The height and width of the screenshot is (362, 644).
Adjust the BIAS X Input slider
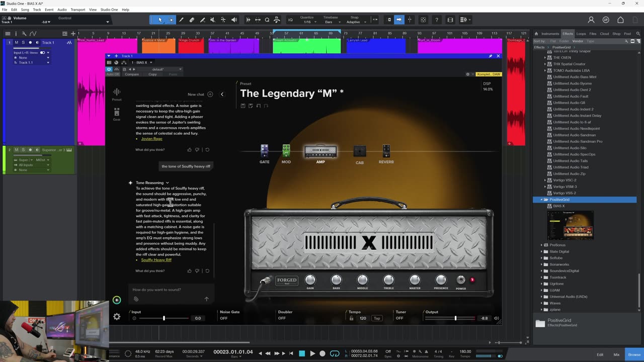pyautogui.click(x=164, y=318)
